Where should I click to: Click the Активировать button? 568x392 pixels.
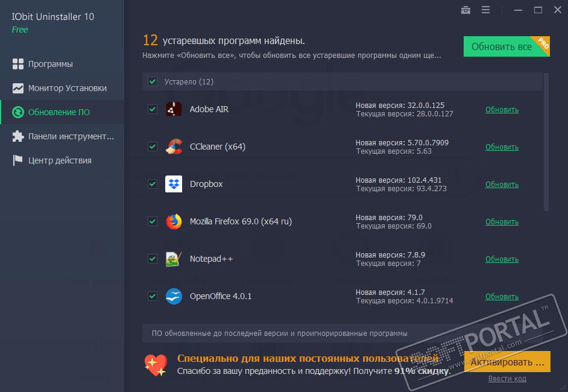tap(507, 362)
